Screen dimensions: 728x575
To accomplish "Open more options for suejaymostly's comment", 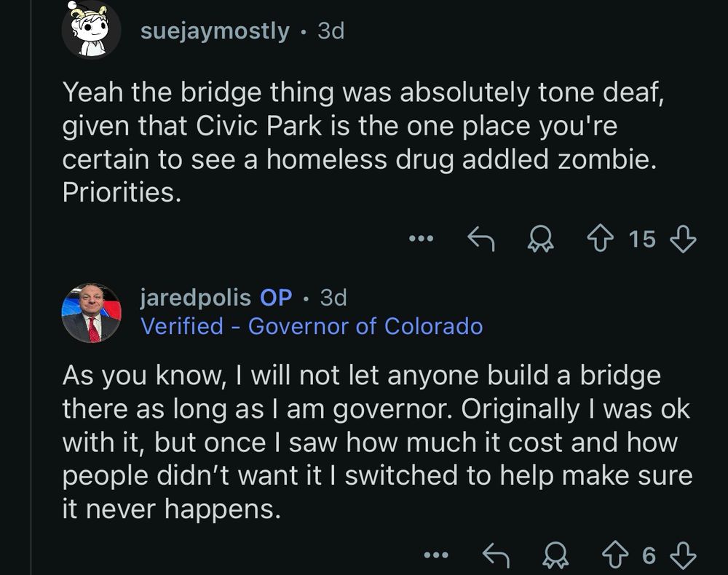I will coord(422,238).
